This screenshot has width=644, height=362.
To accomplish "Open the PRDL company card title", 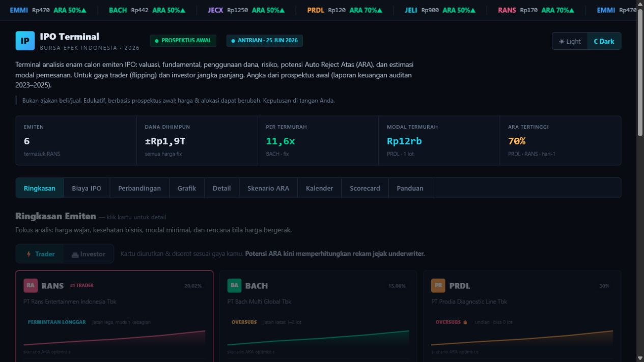I will point(460,286).
